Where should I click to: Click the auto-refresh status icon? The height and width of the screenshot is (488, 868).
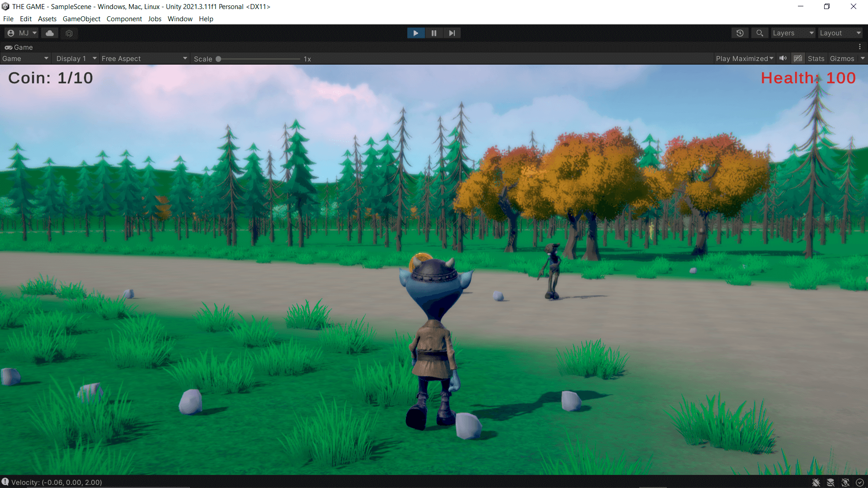click(845, 483)
